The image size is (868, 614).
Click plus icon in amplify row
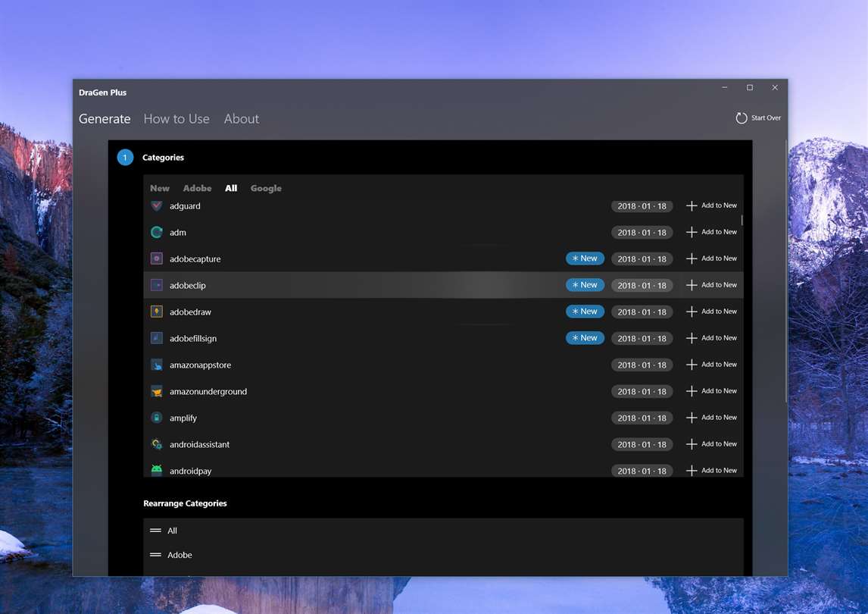[692, 418]
